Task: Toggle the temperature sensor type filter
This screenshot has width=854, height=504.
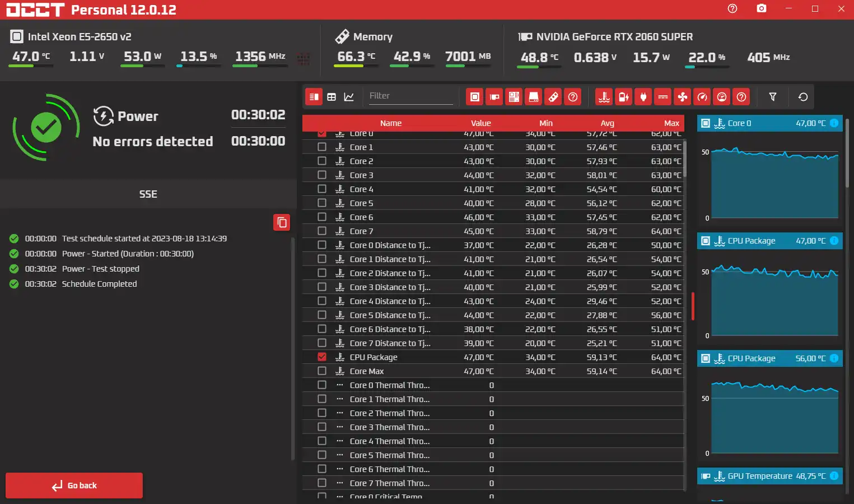Action: (x=604, y=97)
